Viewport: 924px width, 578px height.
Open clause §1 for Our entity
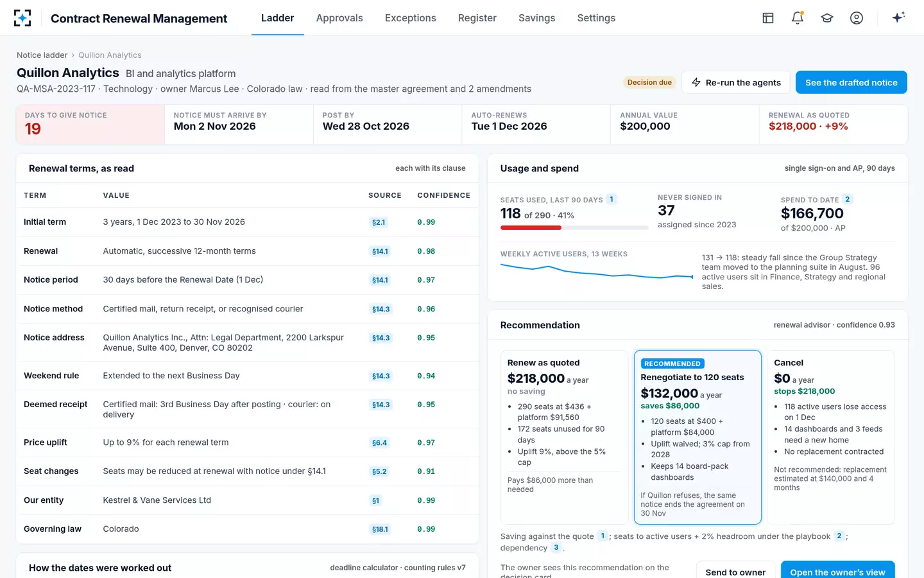click(375, 500)
